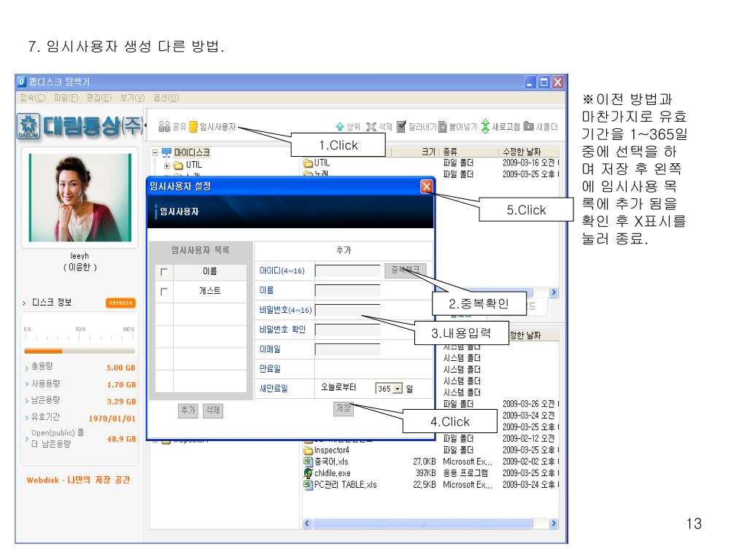Click the 중복확인 duplicate check button

406,270
